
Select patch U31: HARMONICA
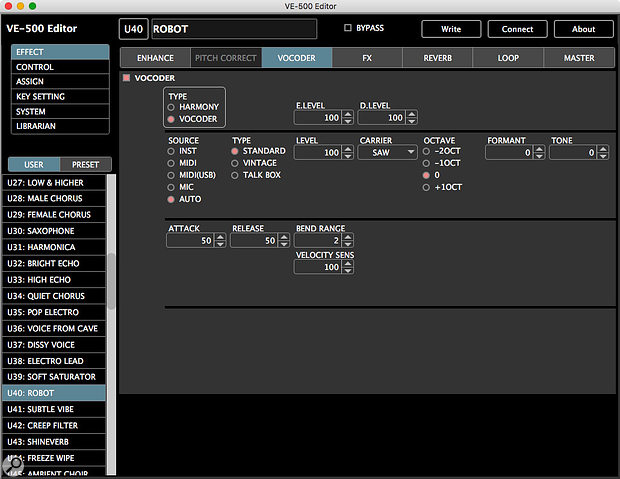pyautogui.click(x=54, y=247)
